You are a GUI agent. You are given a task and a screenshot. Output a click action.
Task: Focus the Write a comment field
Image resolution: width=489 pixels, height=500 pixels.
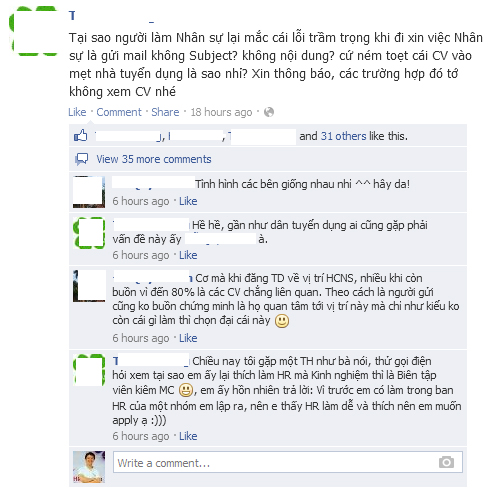288,462
